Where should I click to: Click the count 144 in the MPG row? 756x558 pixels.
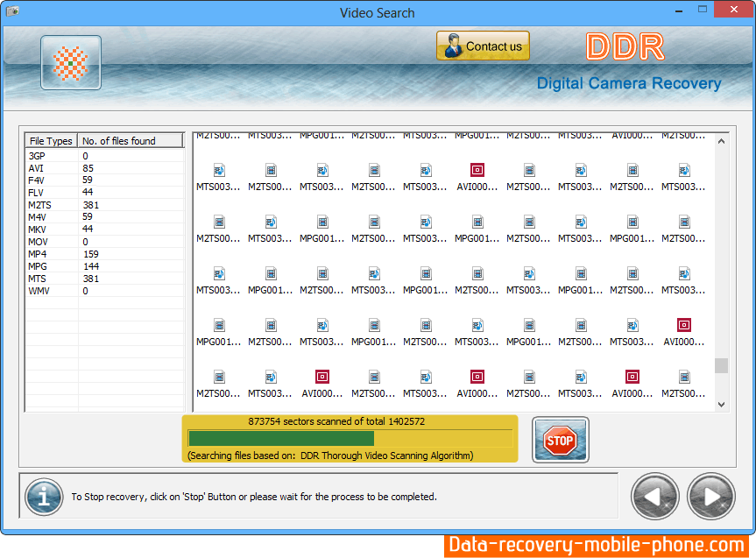pyautogui.click(x=90, y=266)
